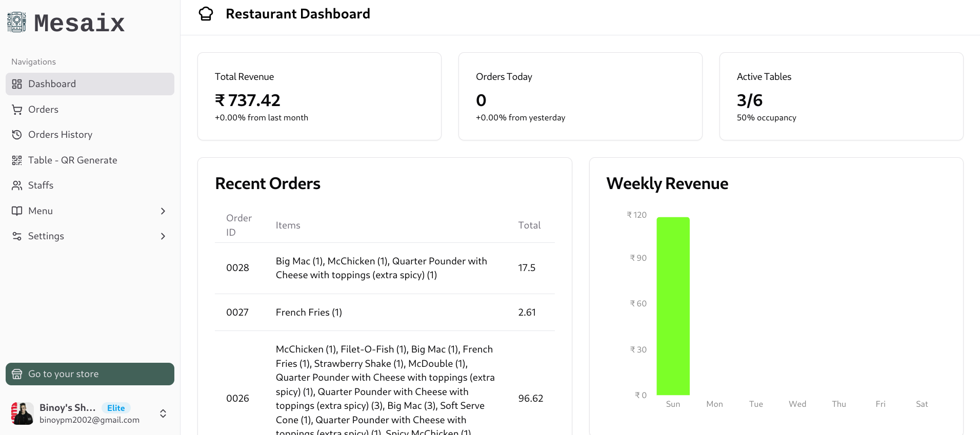Click the Elite plan badge

[x=116, y=408]
